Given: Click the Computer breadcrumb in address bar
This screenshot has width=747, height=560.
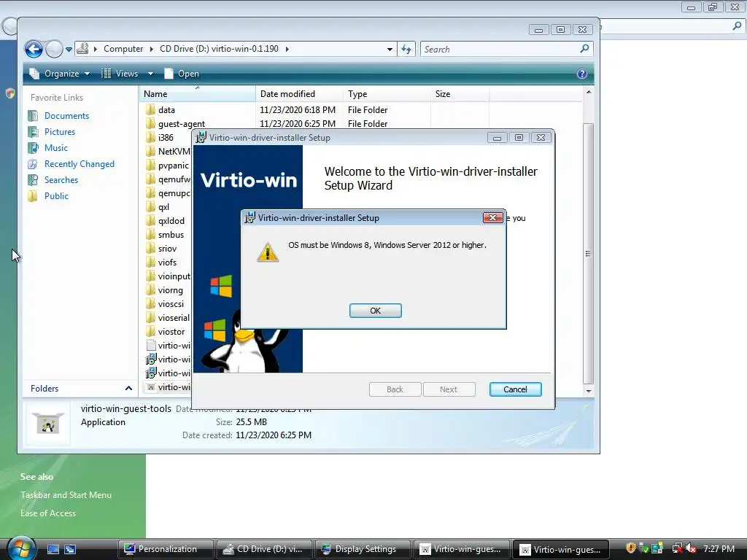Looking at the screenshot, I should [123, 49].
